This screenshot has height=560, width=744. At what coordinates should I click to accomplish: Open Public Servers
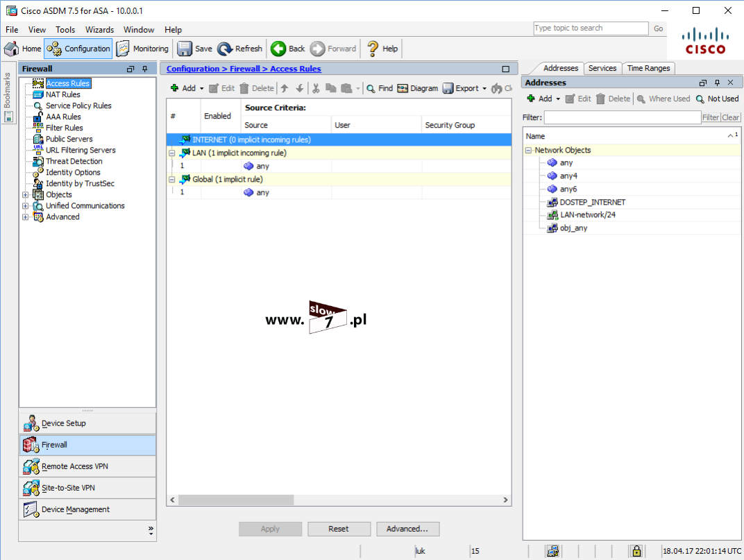(x=69, y=139)
